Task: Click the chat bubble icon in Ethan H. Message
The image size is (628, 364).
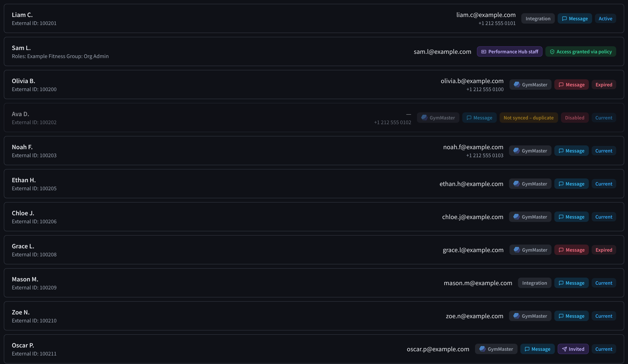Action: point(561,184)
